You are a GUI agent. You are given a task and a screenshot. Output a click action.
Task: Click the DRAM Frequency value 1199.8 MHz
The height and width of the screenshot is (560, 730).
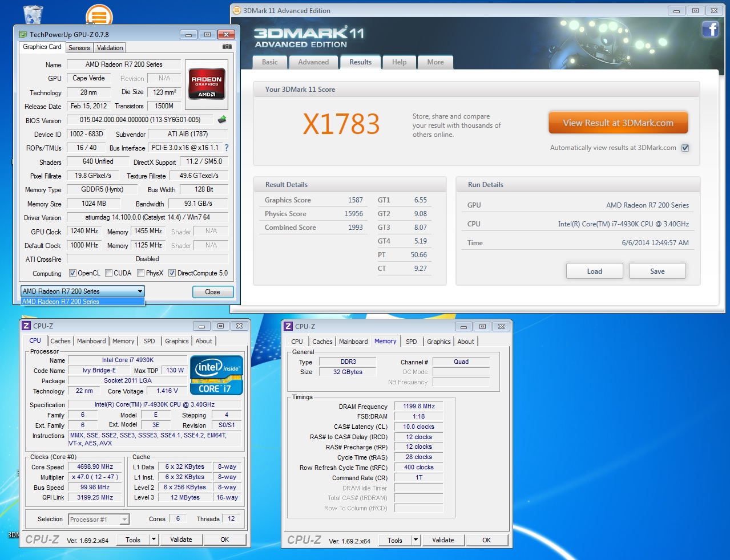(x=419, y=407)
